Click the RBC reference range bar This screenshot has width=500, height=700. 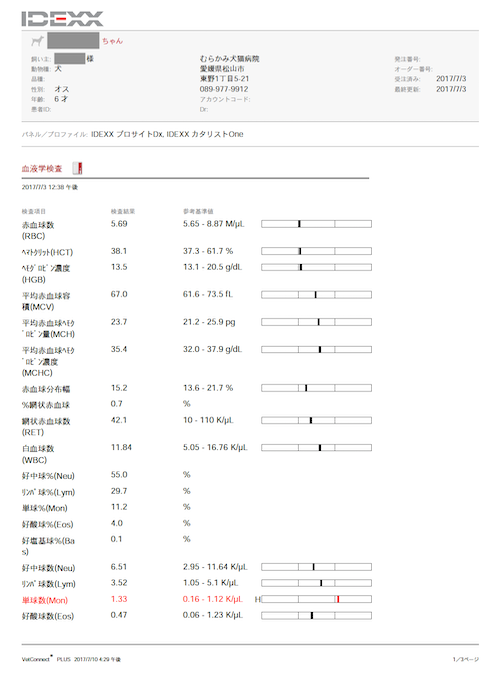[x=317, y=224]
